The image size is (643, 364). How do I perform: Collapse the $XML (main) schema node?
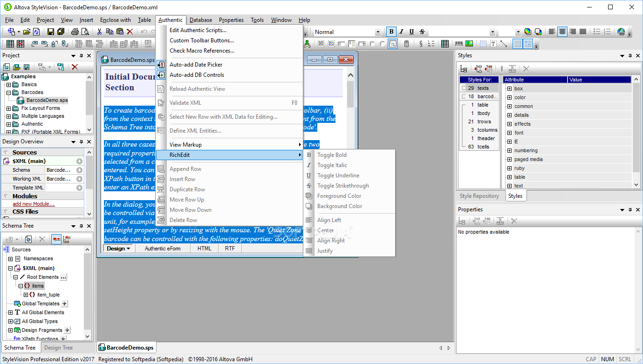coord(10,269)
